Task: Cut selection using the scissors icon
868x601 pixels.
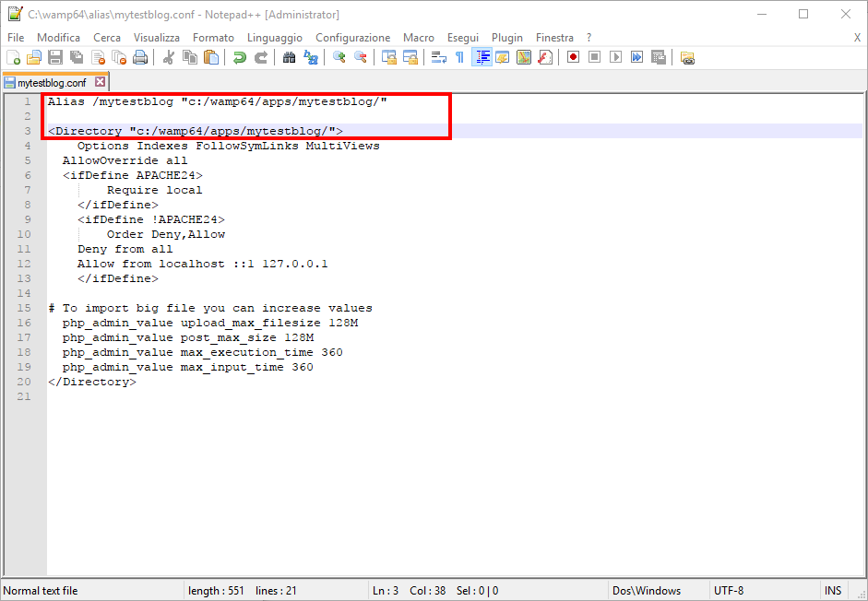Action: (x=169, y=57)
